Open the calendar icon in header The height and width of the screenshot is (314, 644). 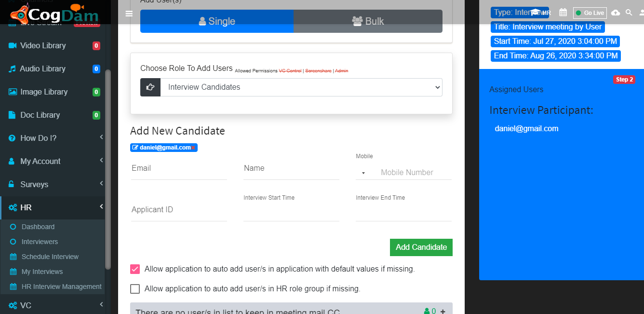tap(563, 13)
